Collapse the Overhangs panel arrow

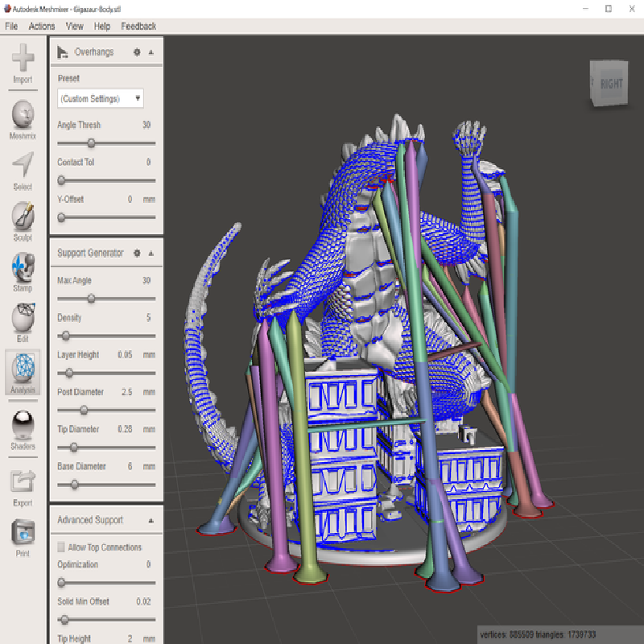151,52
